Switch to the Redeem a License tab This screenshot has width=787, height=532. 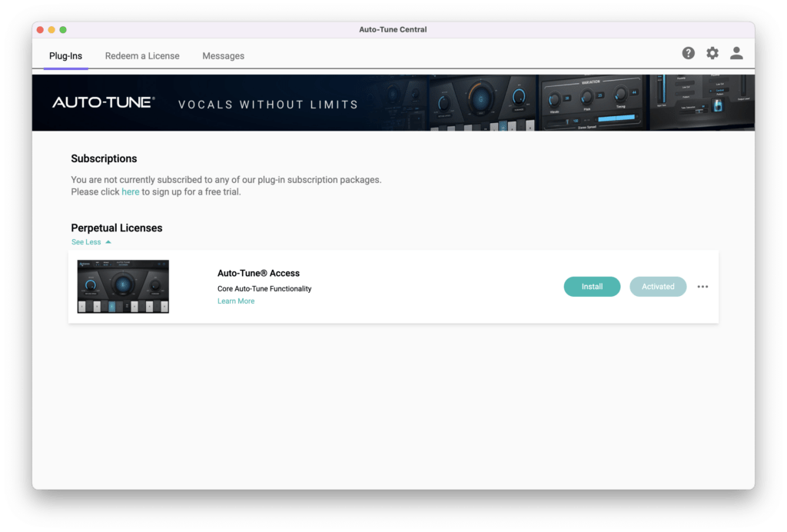click(x=142, y=55)
